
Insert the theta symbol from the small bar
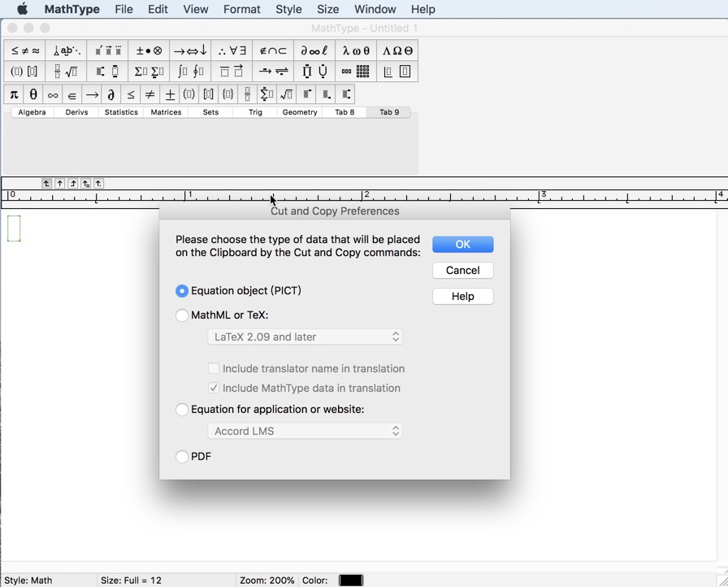click(x=32, y=93)
